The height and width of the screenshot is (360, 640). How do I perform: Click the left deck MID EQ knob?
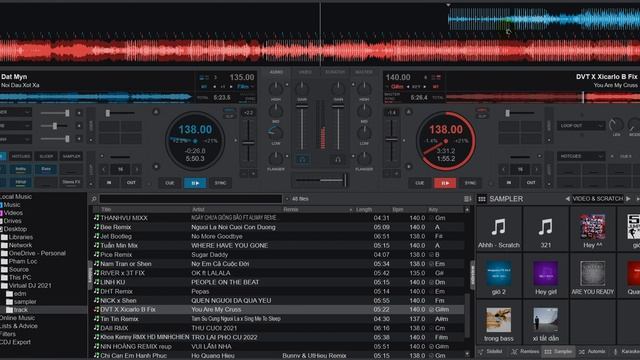276,111
